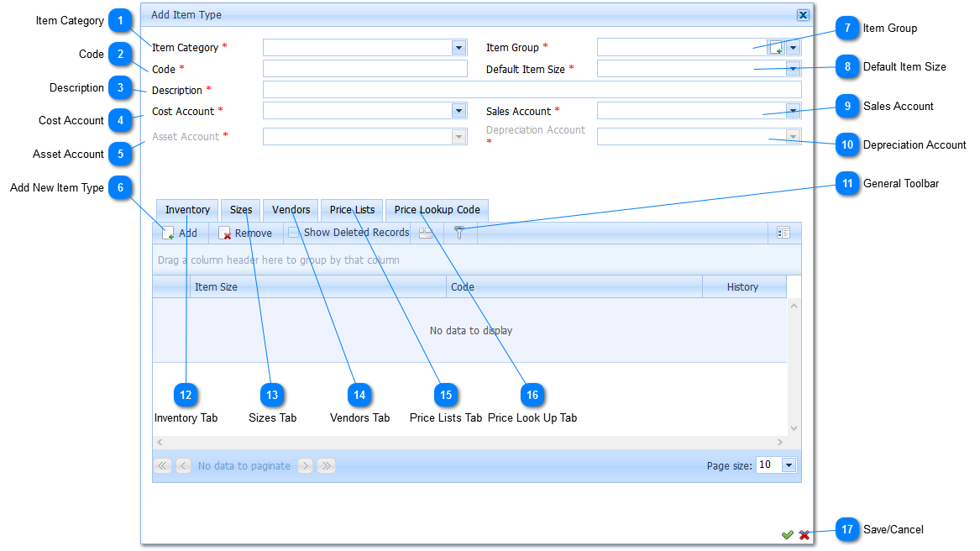Expand the Sales Account dropdown

793,111
